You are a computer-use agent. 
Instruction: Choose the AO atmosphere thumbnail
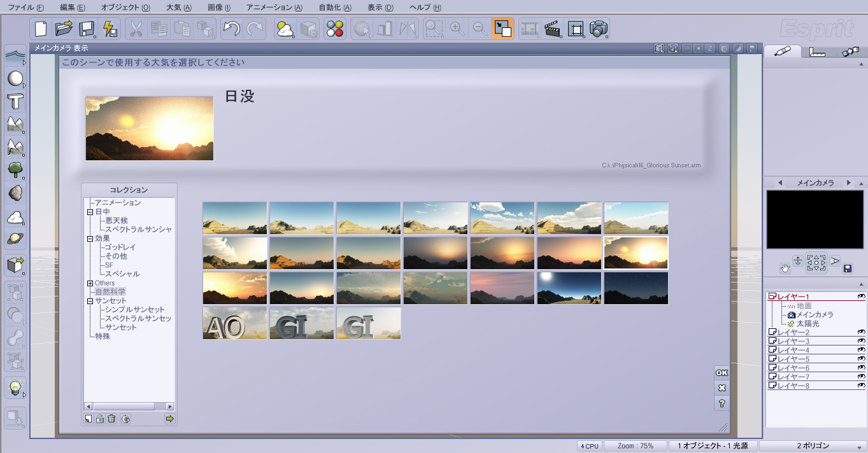234,323
